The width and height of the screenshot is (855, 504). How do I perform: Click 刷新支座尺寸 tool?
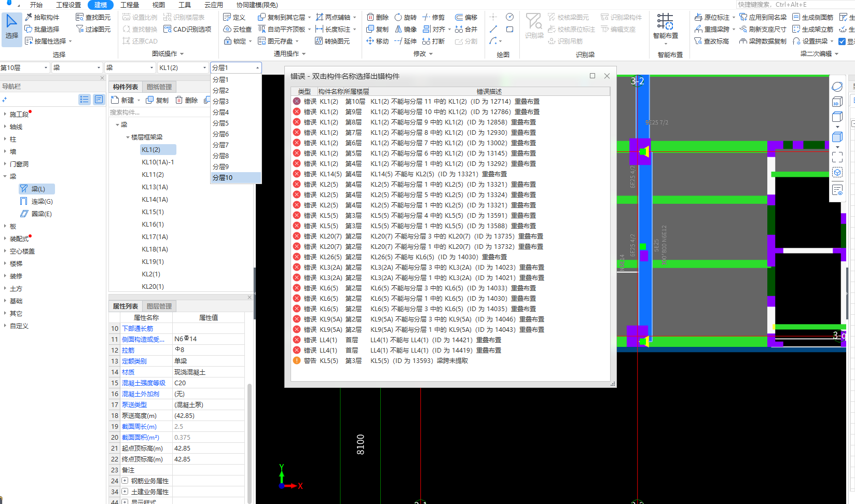coord(763,29)
